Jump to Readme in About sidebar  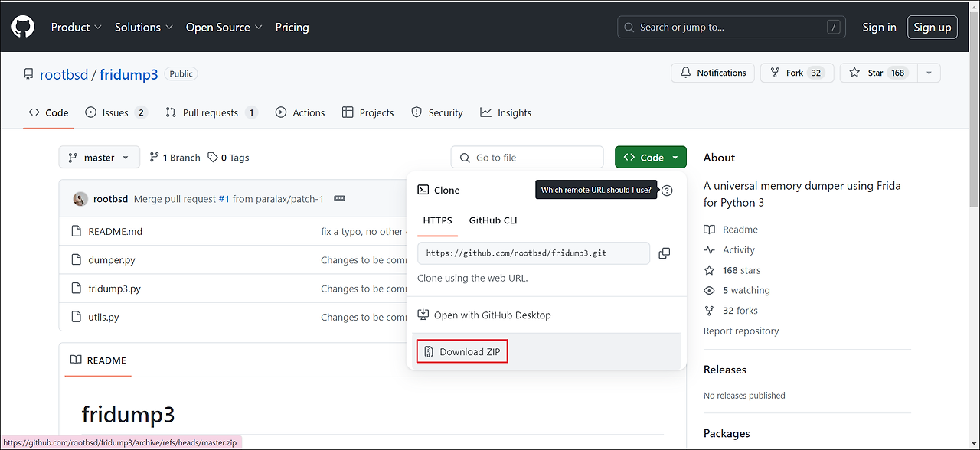pyautogui.click(x=730, y=230)
